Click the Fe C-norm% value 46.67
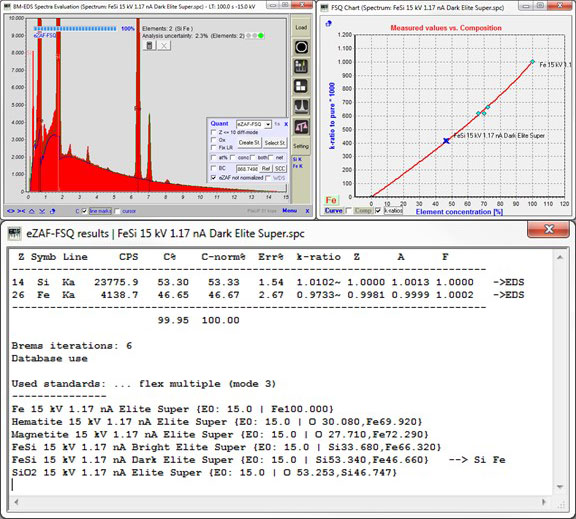Viewport: 576px width, 519px height. (x=224, y=295)
